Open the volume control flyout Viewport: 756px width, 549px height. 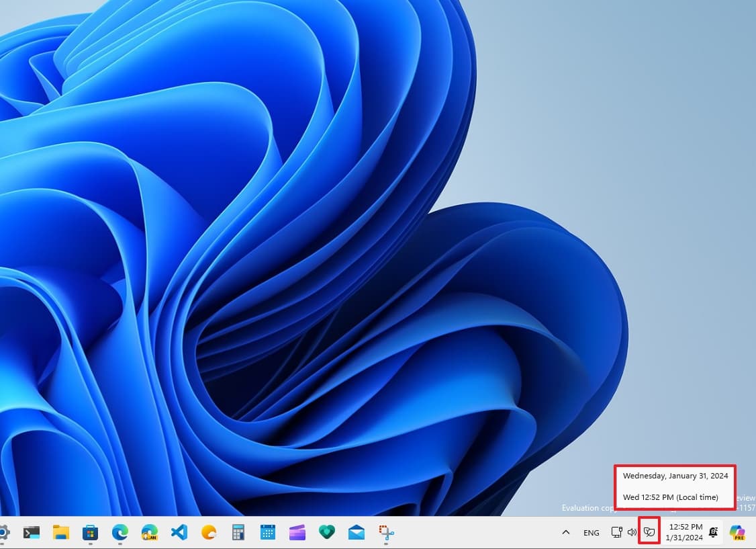[x=632, y=532]
